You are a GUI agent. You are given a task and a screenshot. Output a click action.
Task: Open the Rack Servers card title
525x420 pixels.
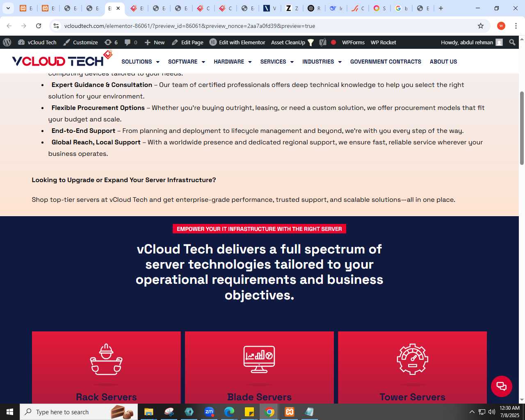(106, 397)
